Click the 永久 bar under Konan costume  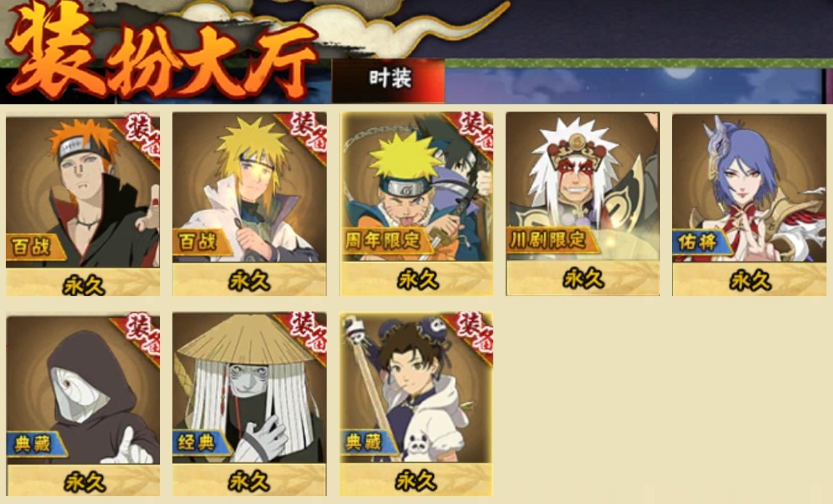(749, 280)
